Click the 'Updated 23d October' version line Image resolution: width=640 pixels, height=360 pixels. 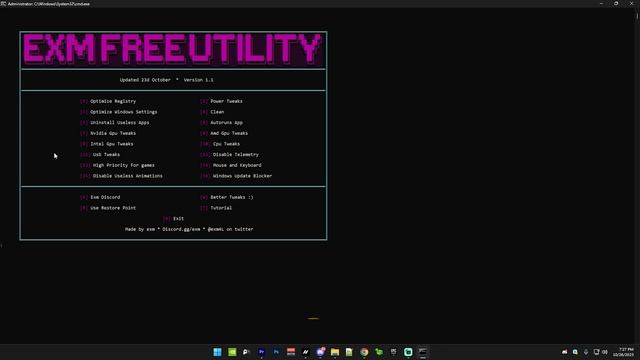(167, 80)
